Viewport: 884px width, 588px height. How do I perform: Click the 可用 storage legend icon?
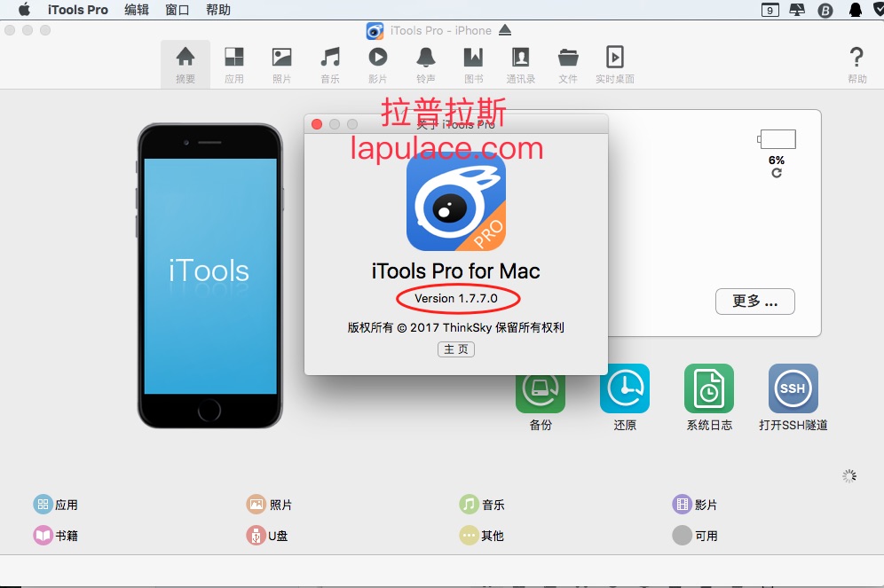tap(683, 535)
